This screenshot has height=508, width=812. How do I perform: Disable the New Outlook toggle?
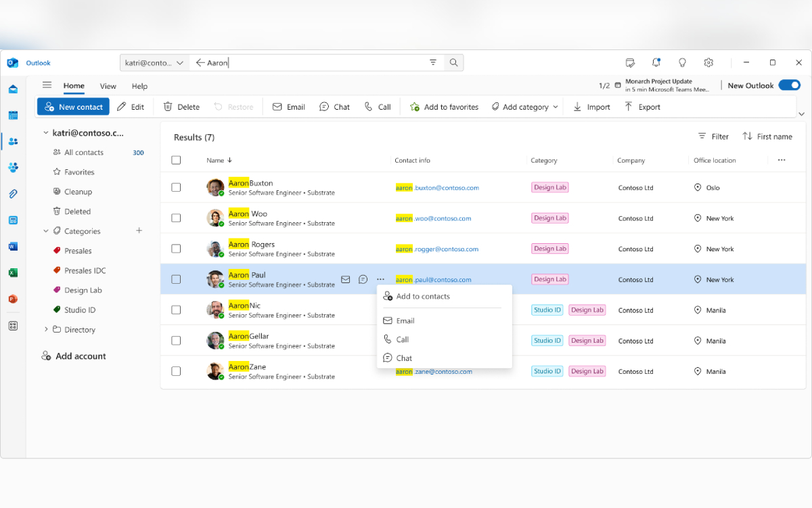click(x=789, y=85)
